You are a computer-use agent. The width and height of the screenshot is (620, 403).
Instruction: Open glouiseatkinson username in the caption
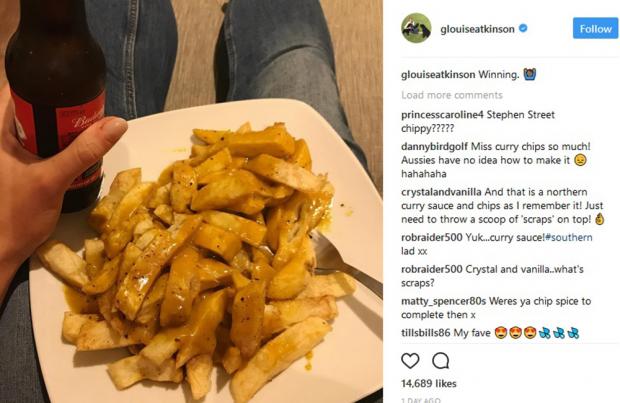coord(438,74)
